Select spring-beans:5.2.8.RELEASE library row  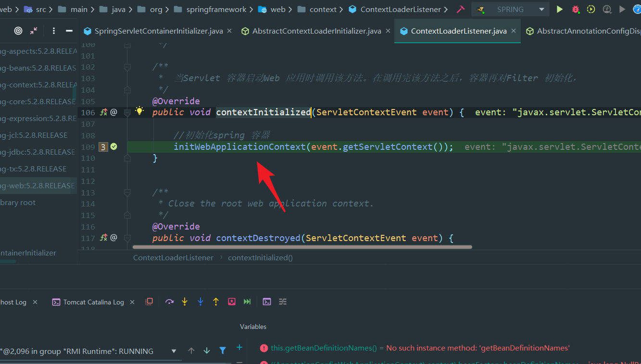(38, 68)
